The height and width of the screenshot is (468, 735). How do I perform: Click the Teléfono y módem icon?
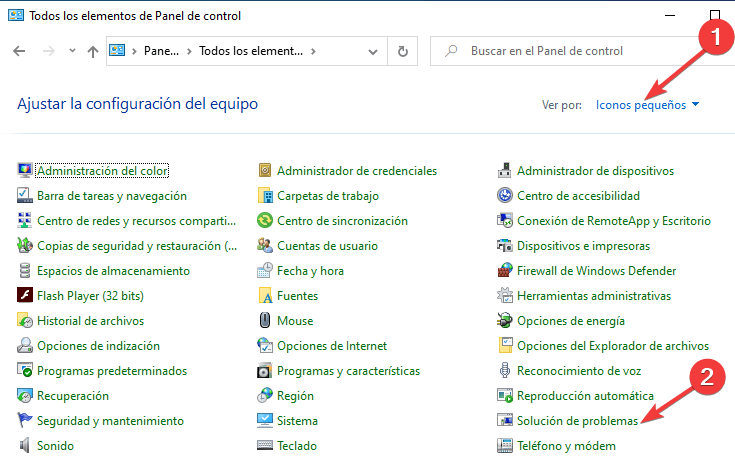point(505,445)
